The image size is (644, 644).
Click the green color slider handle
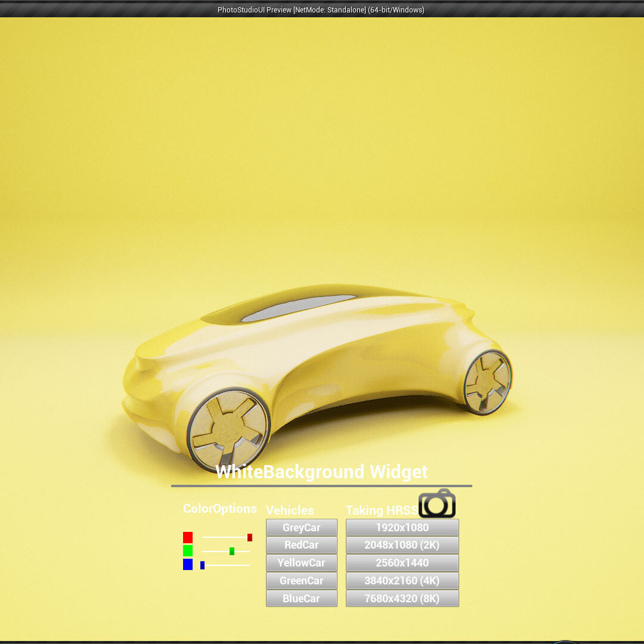tap(231, 551)
